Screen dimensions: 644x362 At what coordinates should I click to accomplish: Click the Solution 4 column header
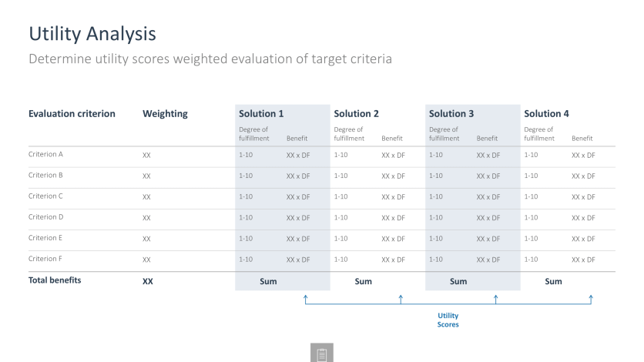pos(546,114)
